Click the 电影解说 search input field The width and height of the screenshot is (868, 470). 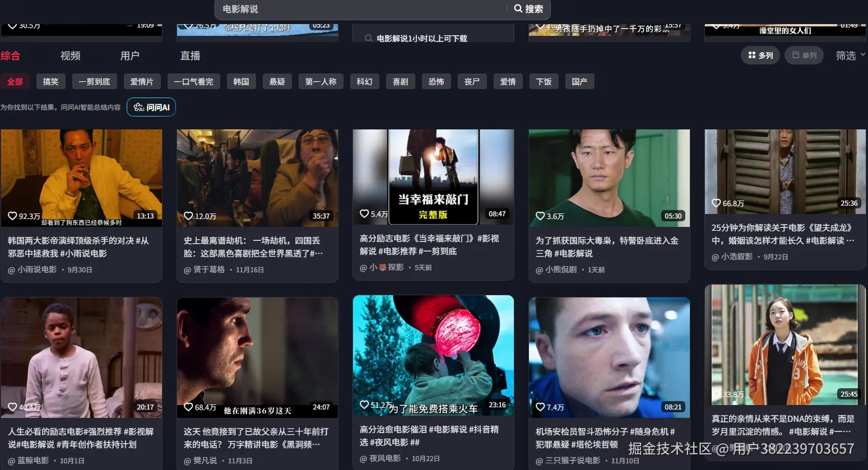coord(361,9)
